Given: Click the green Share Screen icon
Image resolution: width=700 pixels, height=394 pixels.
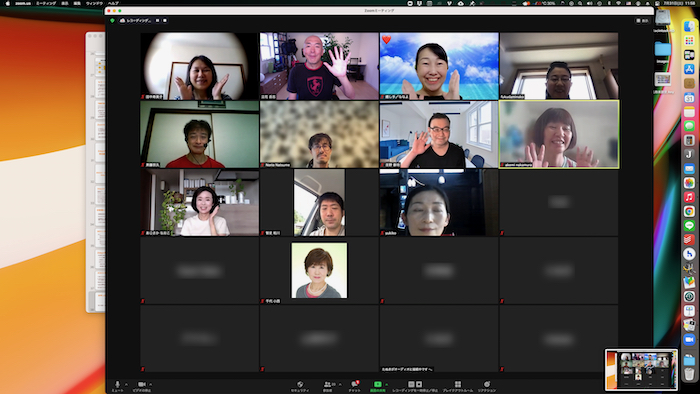Looking at the screenshot, I should [x=378, y=384].
